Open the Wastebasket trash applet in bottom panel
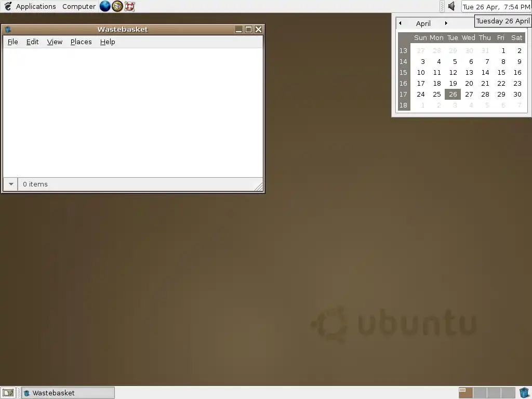This screenshot has width=532, height=399. [524, 393]
